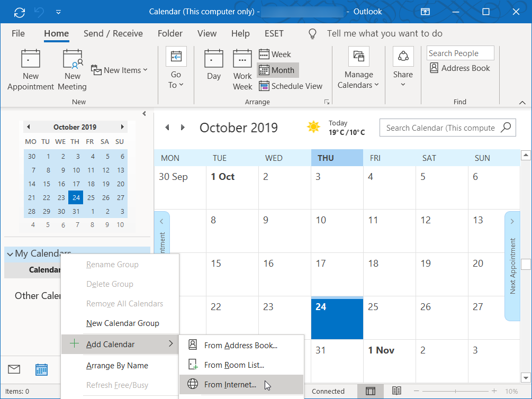
Task: Toggle Week view arrangement
Action: tap(275, 54)
